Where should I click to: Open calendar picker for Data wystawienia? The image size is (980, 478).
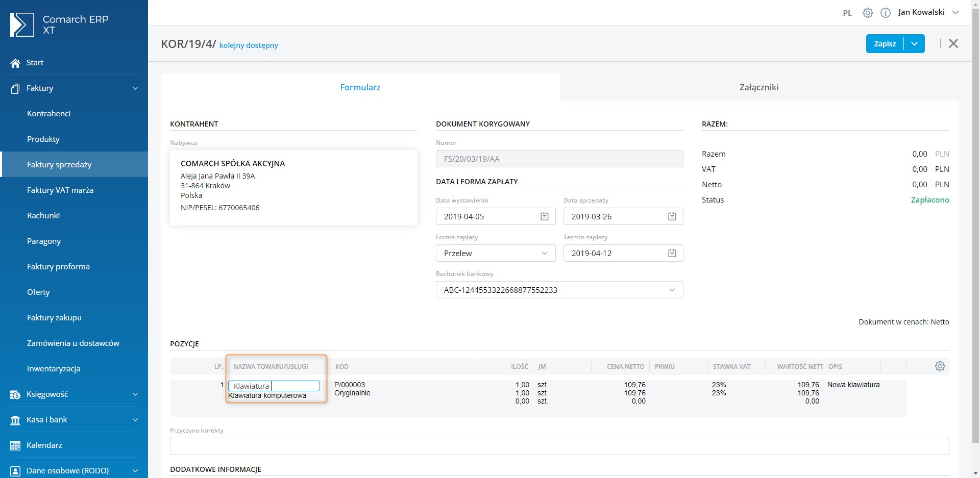(x=545, y=216)
